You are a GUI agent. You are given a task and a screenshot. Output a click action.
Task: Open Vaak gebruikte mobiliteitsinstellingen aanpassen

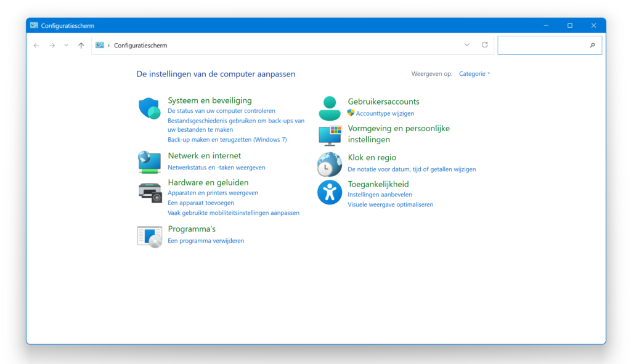tap(234, 212)
